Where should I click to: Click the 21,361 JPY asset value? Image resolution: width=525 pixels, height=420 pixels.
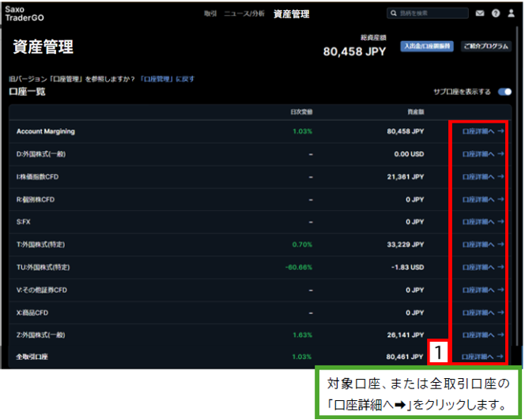(406, 177)
